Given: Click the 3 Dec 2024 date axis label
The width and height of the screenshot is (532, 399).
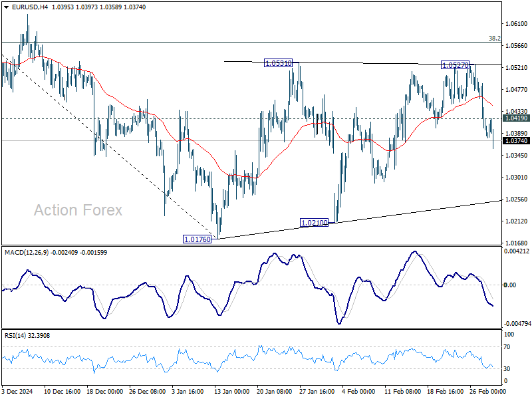Looking at the screenshot, I should point(19,392).
